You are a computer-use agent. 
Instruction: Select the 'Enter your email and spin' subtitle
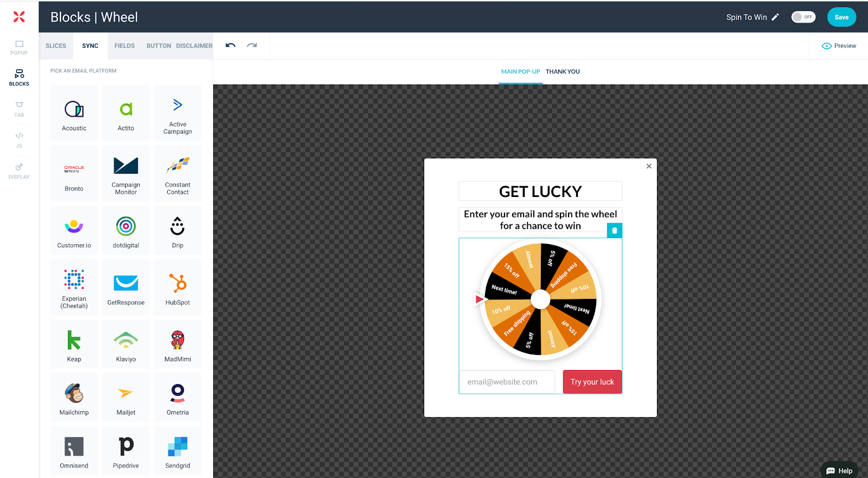[540, 220]
